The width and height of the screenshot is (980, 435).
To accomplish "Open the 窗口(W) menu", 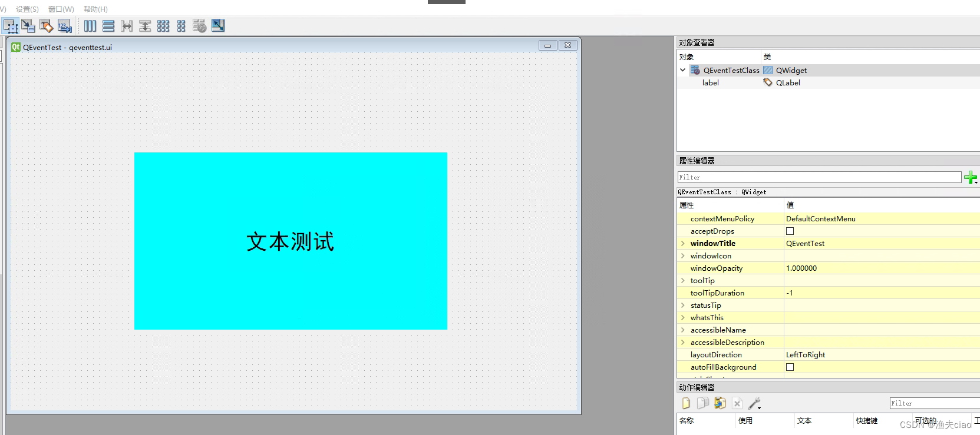I will pos(61,9).
